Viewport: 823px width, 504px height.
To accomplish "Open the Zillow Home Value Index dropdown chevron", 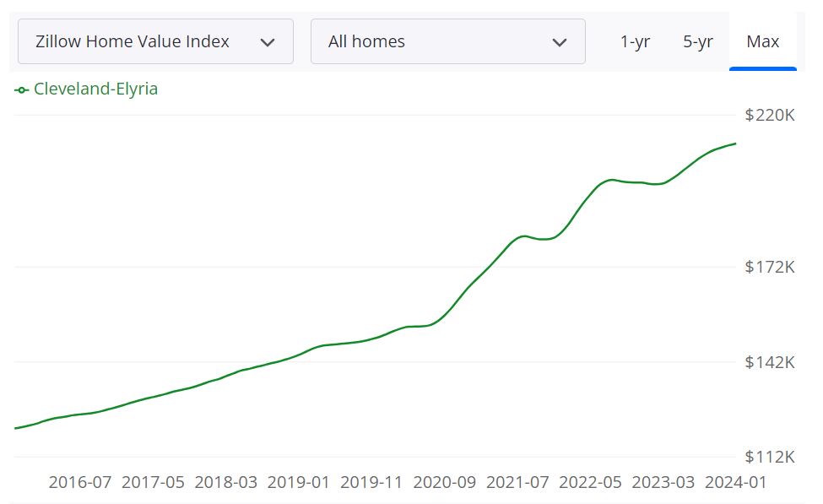I will tap(268, 41).
